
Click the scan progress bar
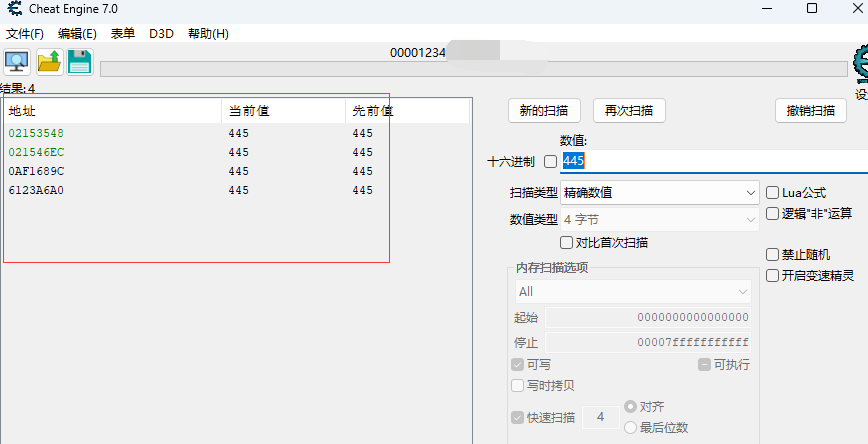tap(474, 69)
